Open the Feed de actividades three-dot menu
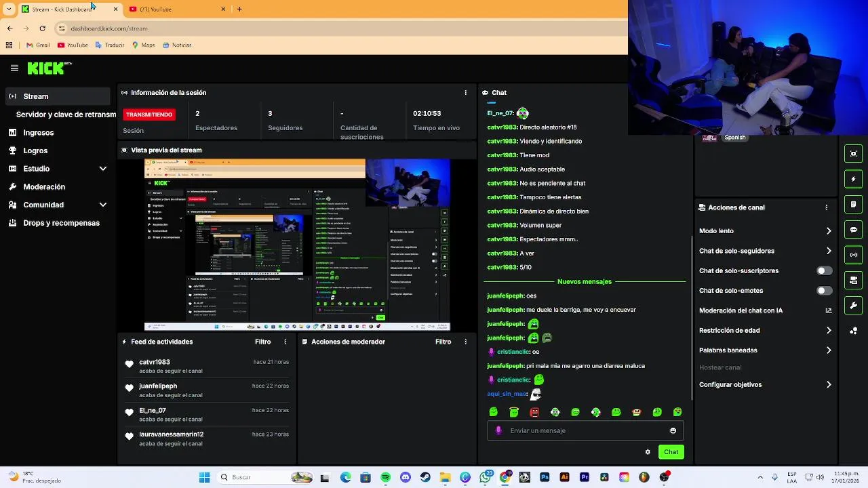The width and height of the screenshot is (868, 488). click(x=285, y=342)
